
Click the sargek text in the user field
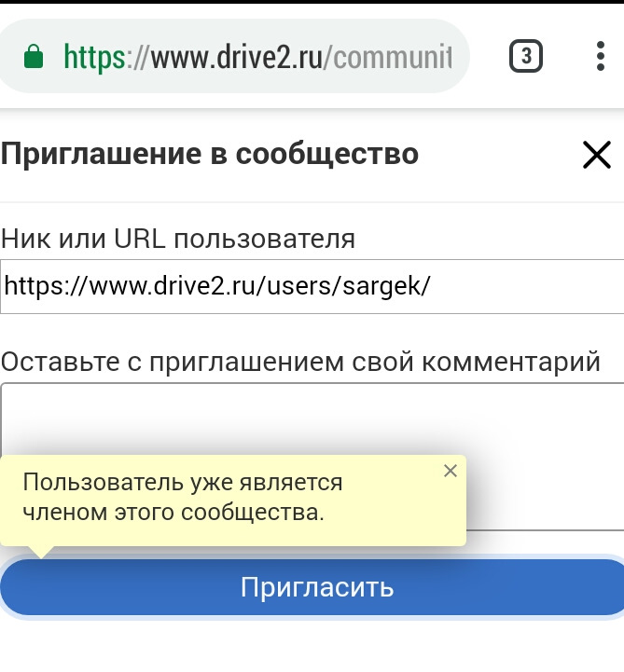(x=382, y=287)
